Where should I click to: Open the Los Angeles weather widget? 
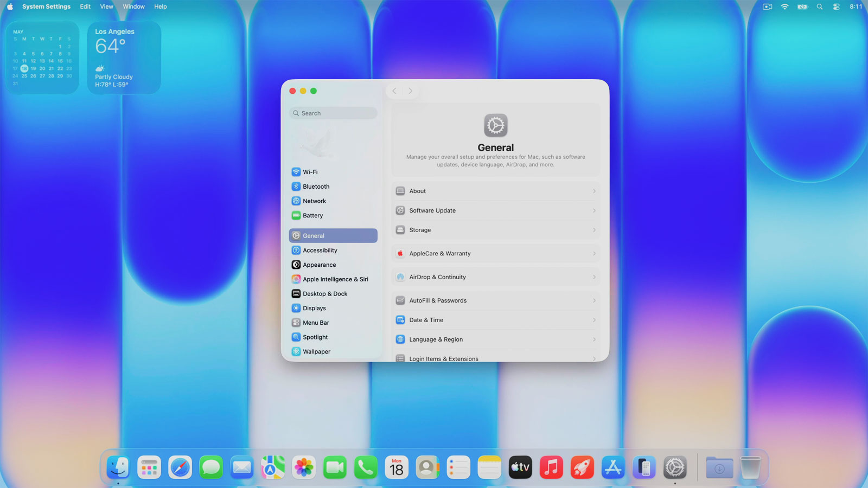[x=124, y=57]
